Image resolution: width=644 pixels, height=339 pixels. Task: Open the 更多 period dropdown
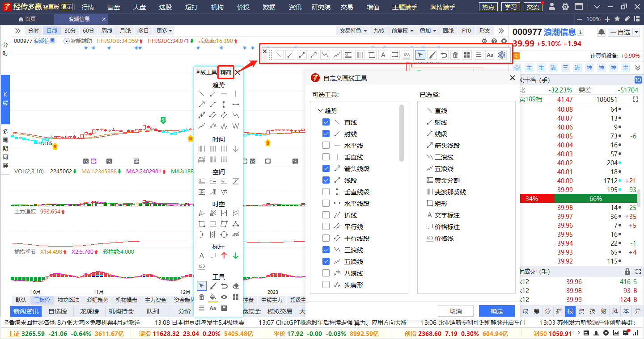point(164,31)
